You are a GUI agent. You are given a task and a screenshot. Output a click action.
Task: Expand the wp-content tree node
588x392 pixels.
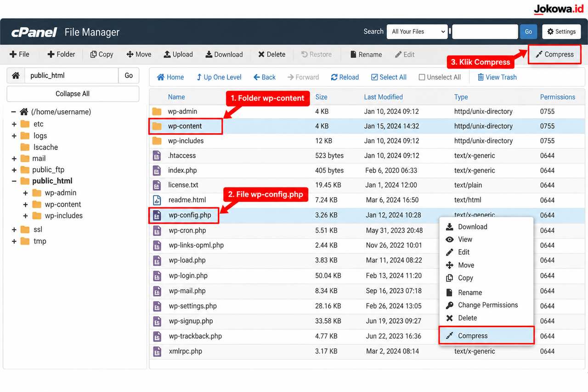pos(26,205)
